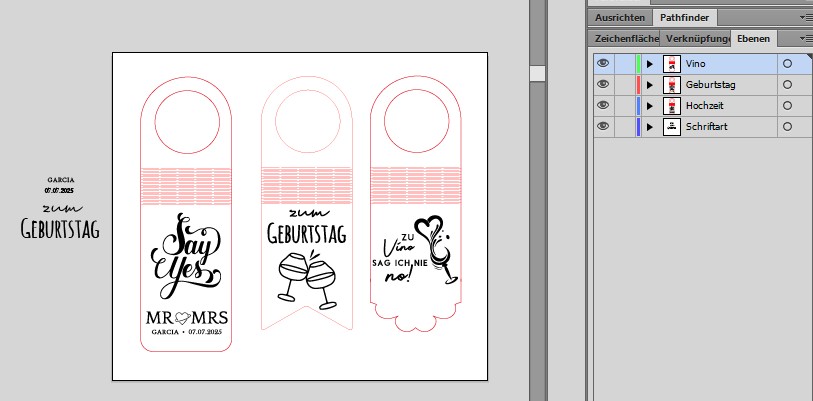Click the wine glasses artwork on the canvas
Screen dimensions: 813x401
click(x=307, y=279)
